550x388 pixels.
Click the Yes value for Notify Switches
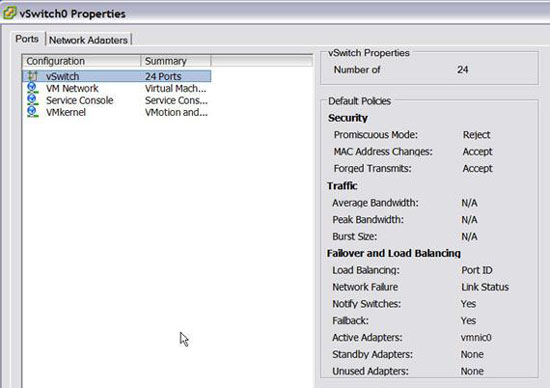pos(469,304)
